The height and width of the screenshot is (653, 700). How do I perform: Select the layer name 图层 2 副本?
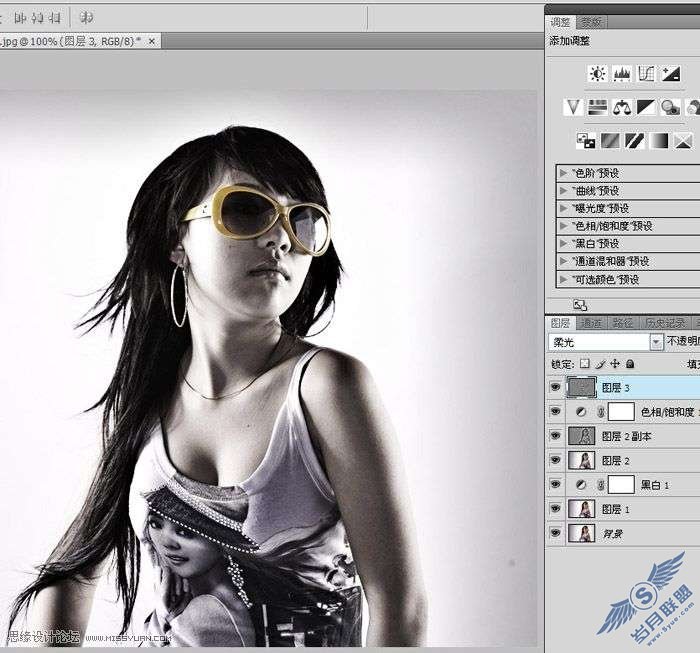626,436
